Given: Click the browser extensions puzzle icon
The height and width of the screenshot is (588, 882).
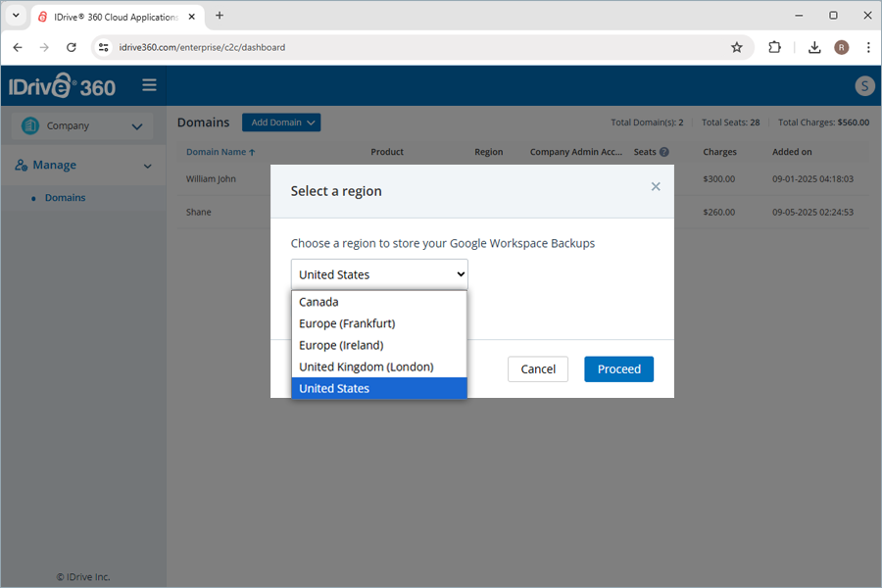Looking at the screenshot, I should [775, 46].
